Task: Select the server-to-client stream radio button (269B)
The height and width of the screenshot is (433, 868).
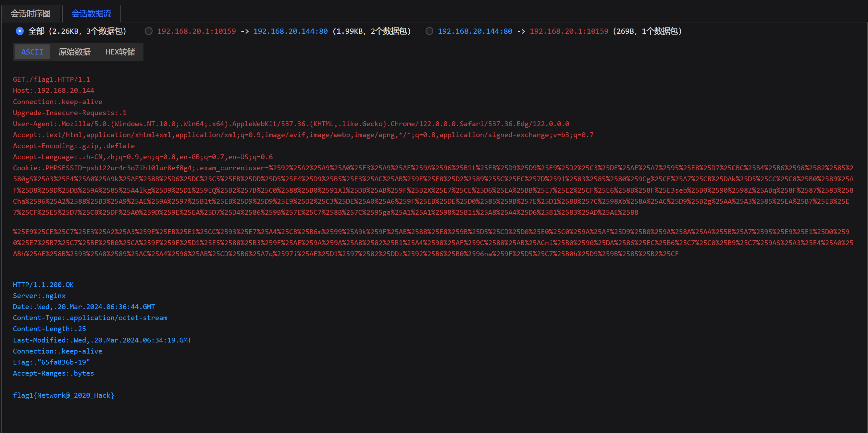Action: pyautogui.click(x=429, y=31)
